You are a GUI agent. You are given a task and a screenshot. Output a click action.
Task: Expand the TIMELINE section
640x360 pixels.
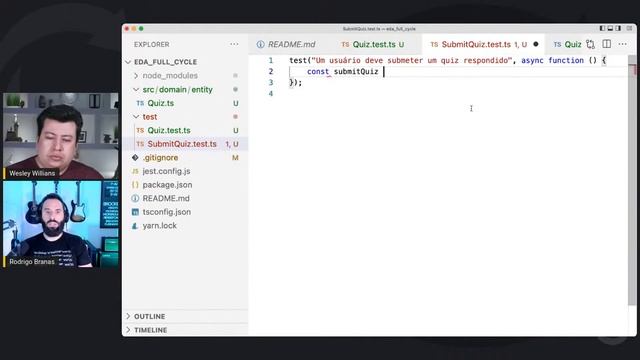click(x=128, y=330)
